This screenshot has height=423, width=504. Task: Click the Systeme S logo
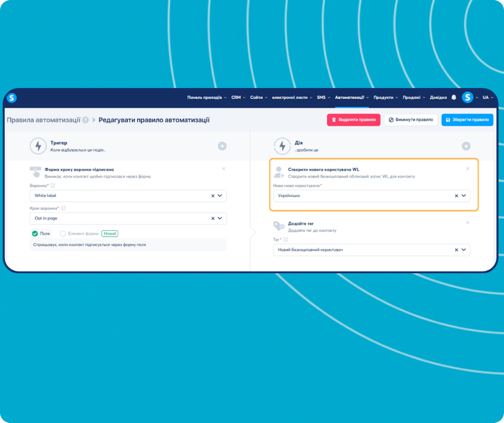pyautogui.click(x=12, y=98)
